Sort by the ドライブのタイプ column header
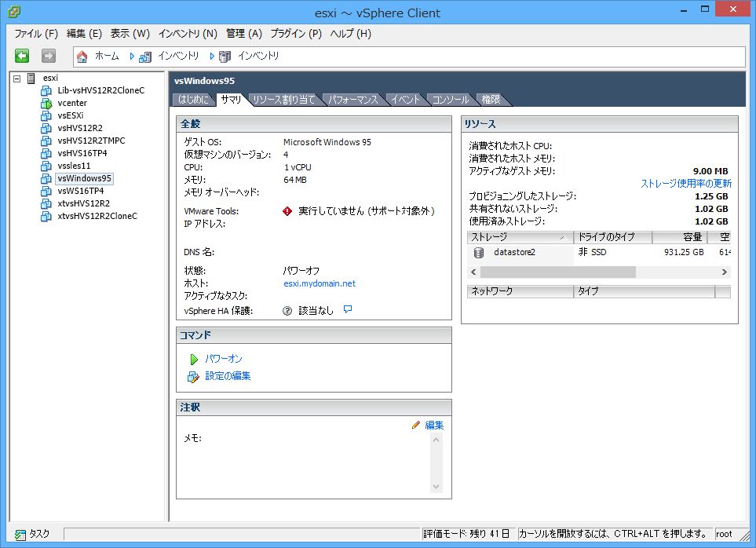756x548 pixels. [613, 237]
